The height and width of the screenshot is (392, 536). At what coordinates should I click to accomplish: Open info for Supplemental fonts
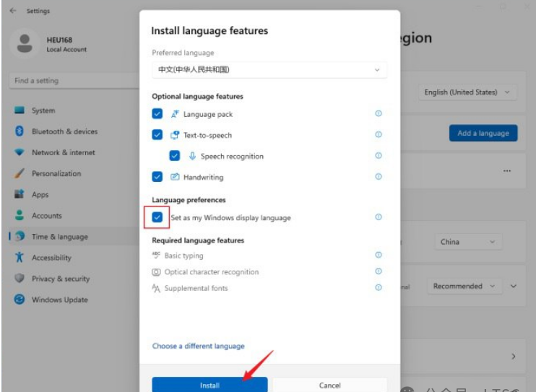click(x=378, y=288)
